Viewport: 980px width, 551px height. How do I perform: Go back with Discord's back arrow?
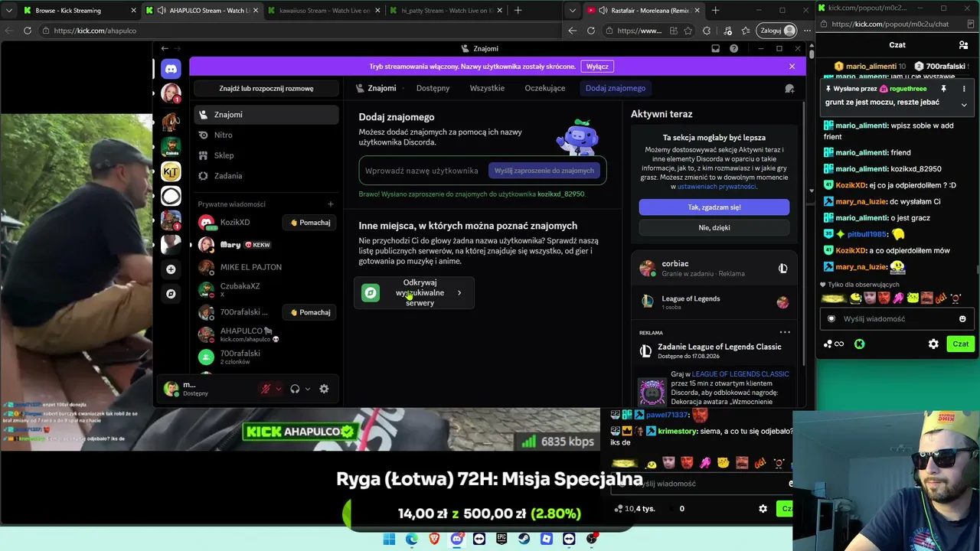[165, 48]
